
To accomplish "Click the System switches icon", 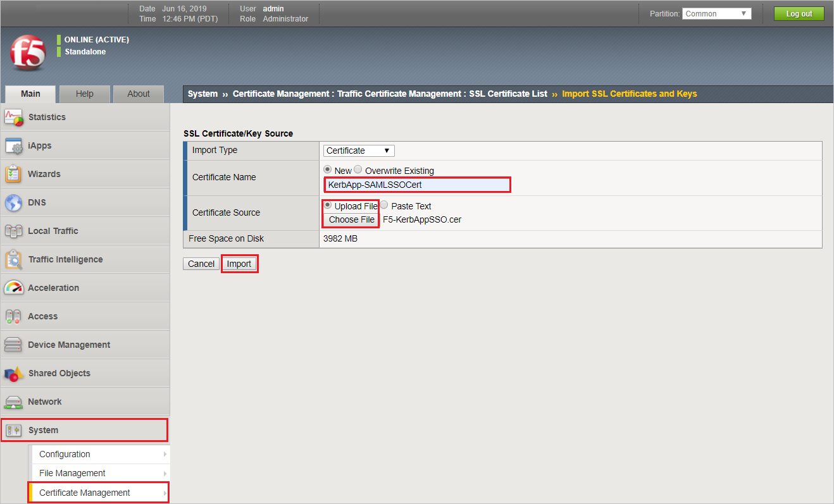I will tap(14, 430).
